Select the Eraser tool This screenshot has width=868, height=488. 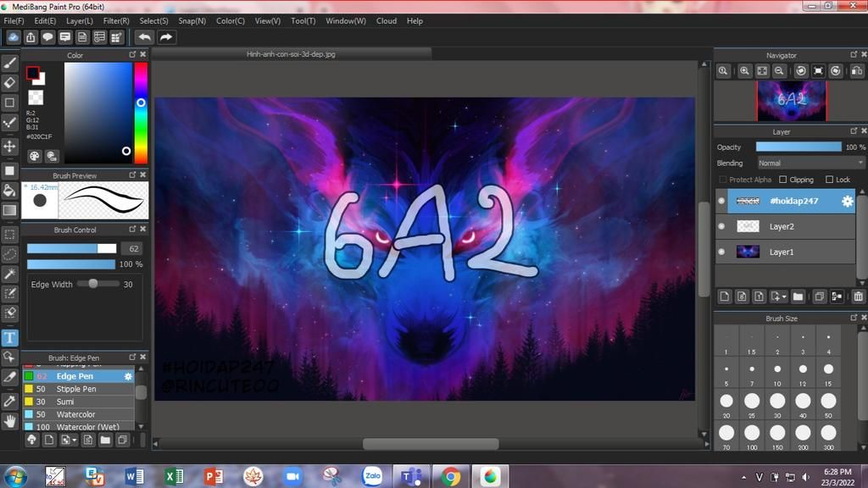tap(10, 83)
